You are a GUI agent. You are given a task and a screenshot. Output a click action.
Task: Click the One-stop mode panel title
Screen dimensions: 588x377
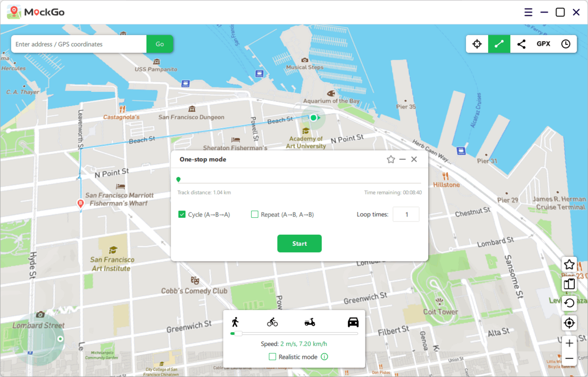[203, 159]
